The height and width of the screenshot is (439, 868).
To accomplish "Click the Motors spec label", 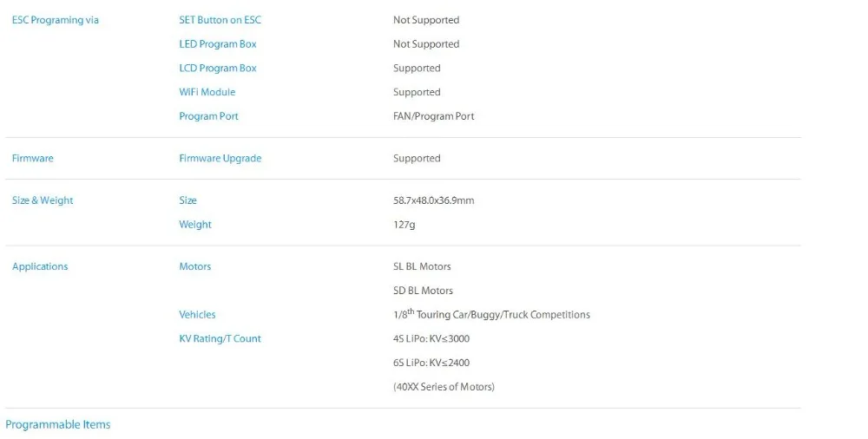I will click(x=194, y=266).
